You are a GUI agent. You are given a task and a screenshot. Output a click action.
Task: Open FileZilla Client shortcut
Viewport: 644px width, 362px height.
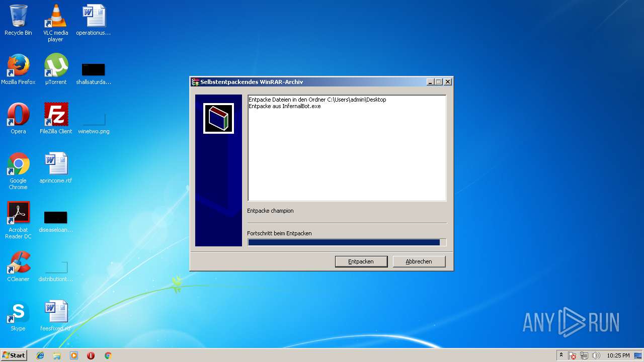(x=55, y=119)
